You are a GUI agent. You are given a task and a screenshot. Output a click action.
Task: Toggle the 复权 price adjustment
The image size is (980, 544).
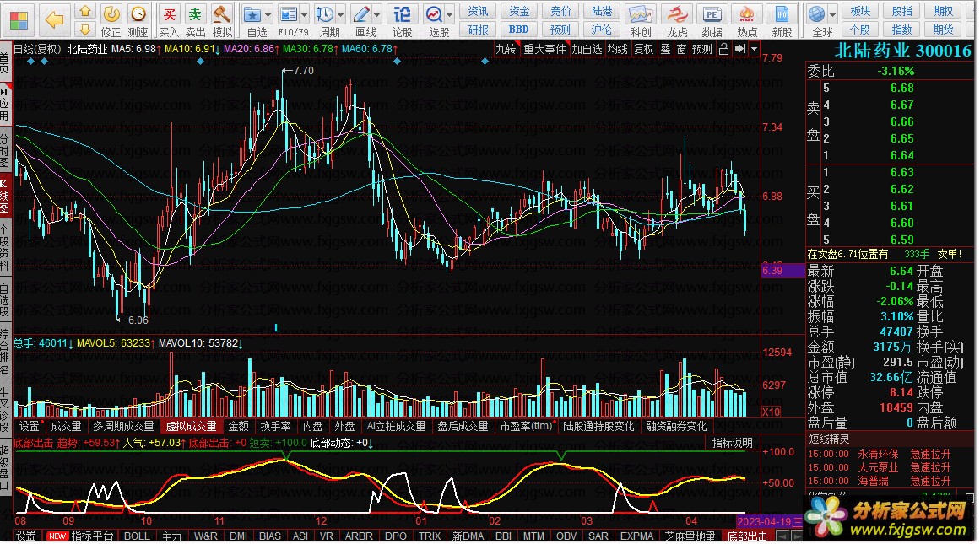pyautogui.click(x=644, y=49)
